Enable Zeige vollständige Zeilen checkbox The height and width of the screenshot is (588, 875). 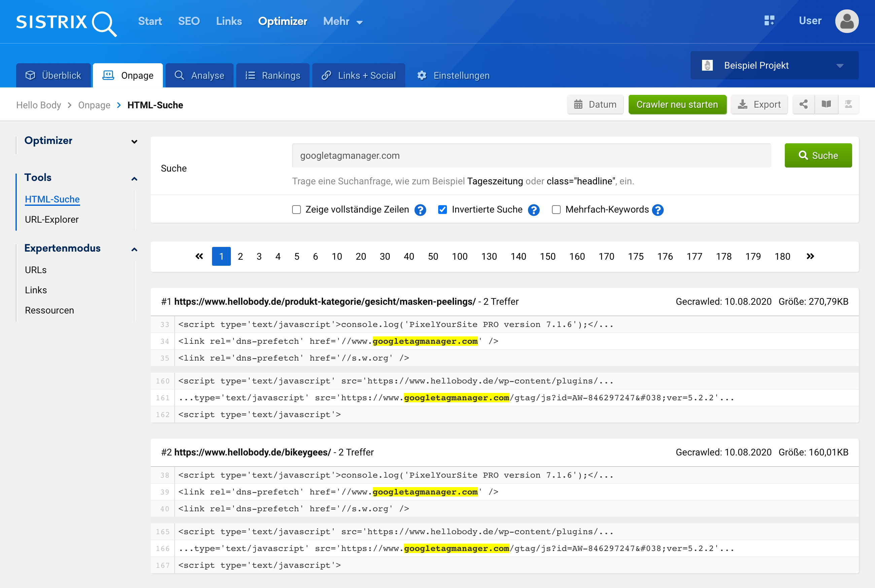(x=296, y=210)
